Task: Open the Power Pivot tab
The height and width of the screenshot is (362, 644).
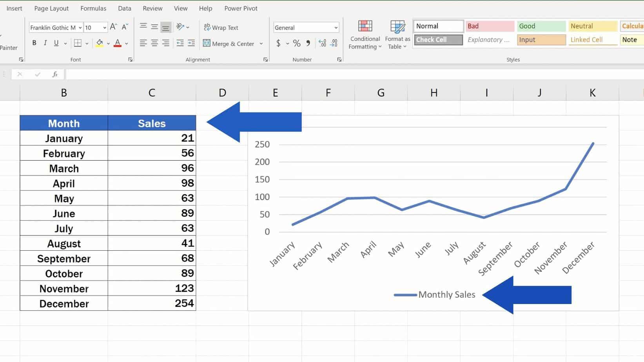Action: coord(240,8)
